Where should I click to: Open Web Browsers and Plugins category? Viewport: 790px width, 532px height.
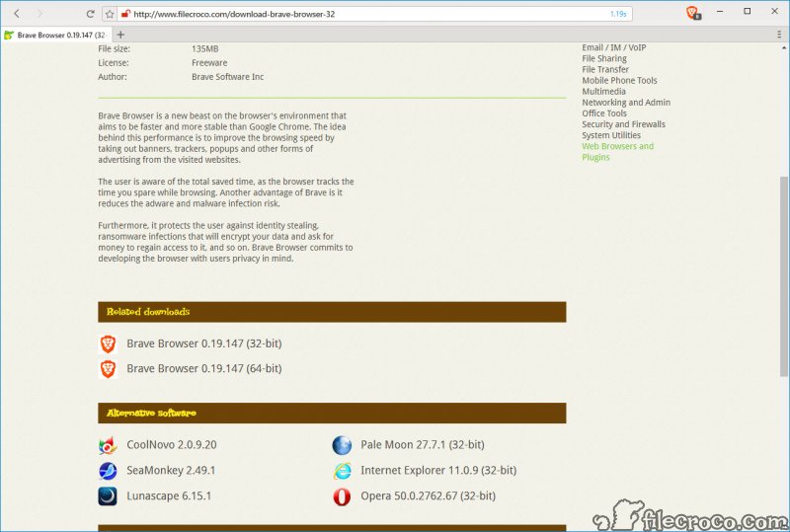click(618, 152)
